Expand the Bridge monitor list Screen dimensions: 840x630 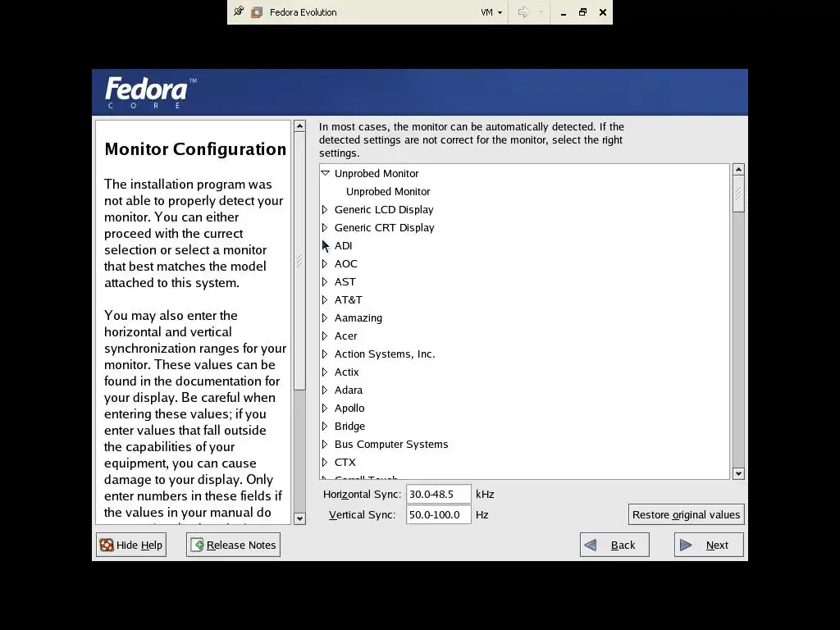(x=325, y=427)
